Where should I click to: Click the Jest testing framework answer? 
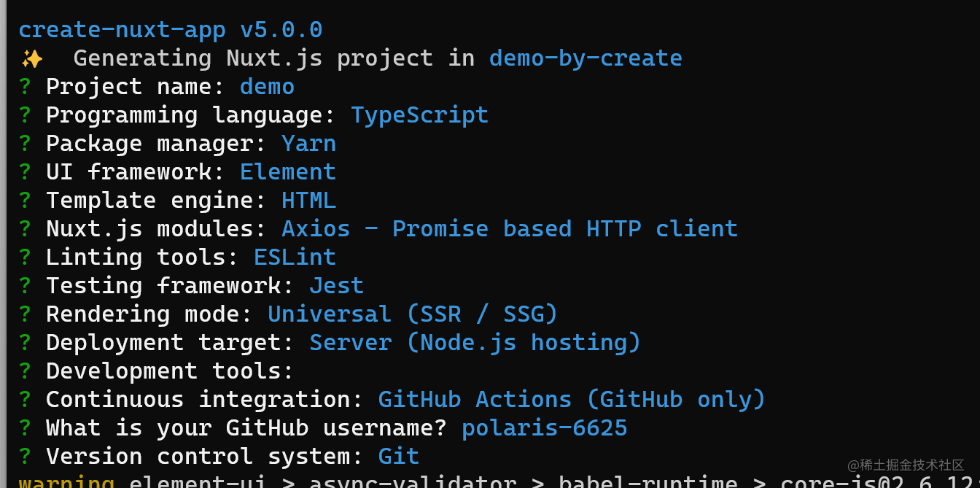(x=336, y=286)
